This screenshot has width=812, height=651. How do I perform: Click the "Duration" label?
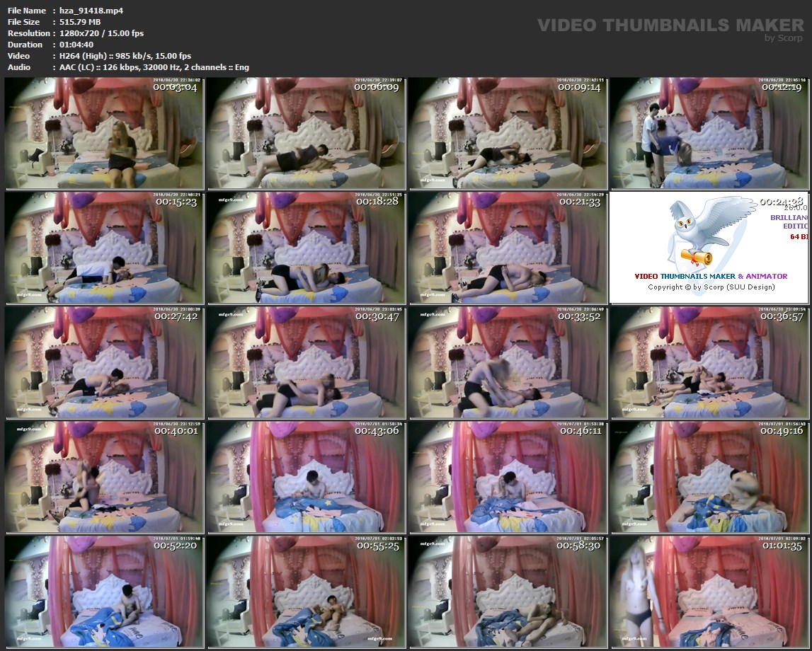point(25,45)
